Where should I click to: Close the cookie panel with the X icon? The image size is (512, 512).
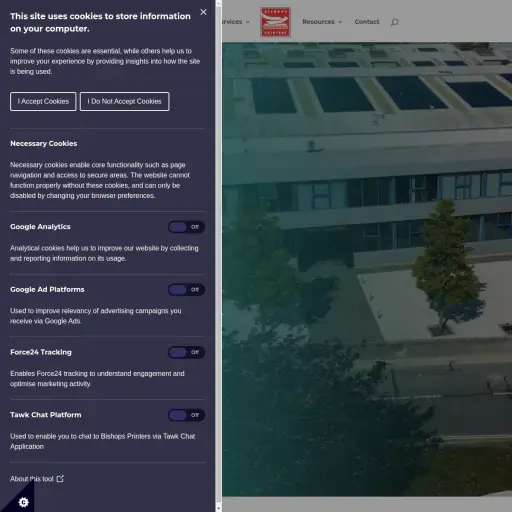click(203, 12)
